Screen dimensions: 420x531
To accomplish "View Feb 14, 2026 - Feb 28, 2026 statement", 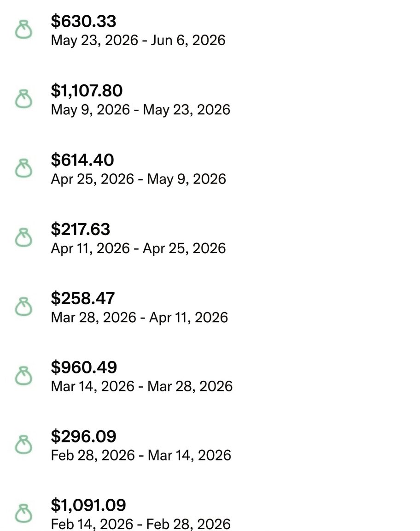I will pyautogui.click(x=141, y=524).
